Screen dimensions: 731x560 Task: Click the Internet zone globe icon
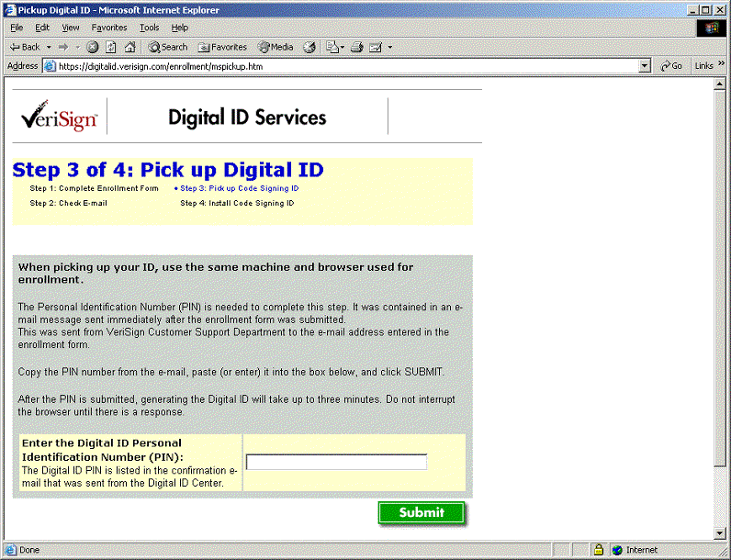[x=617, y=550]
